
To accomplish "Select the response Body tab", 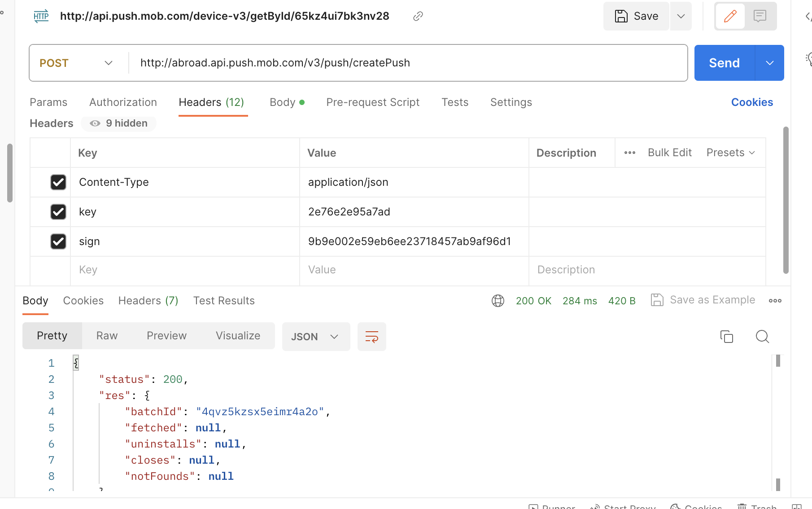I will (x=35, y=301).
